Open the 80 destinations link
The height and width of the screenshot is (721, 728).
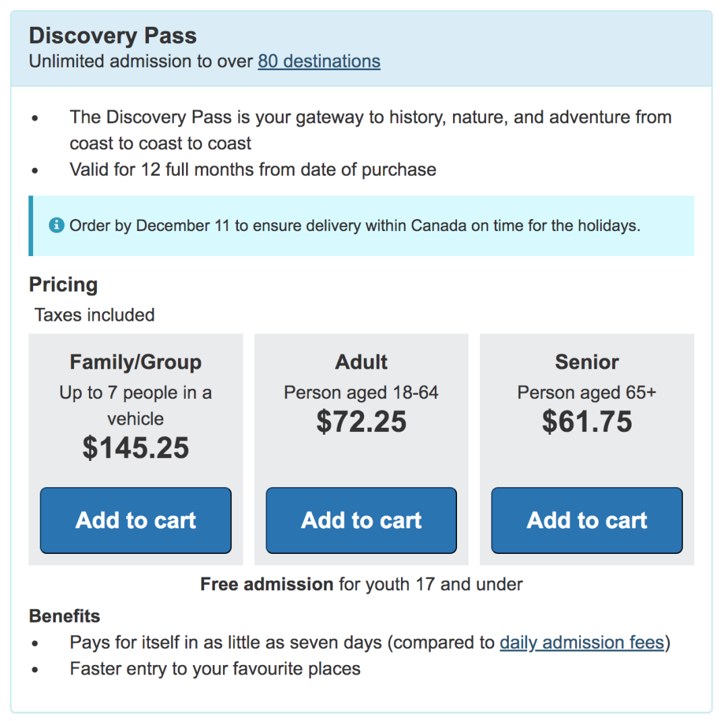319,61
